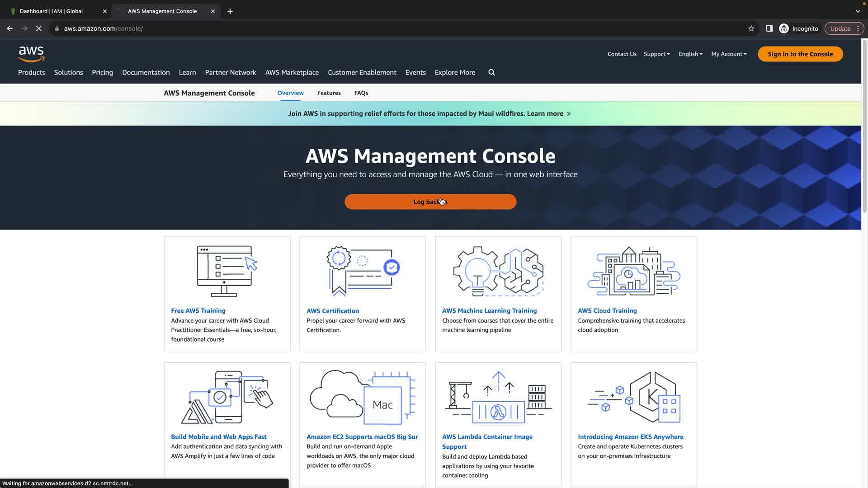Open the FAQs tab
This screenshot has width=868, height=488.
tap(361, 93)
